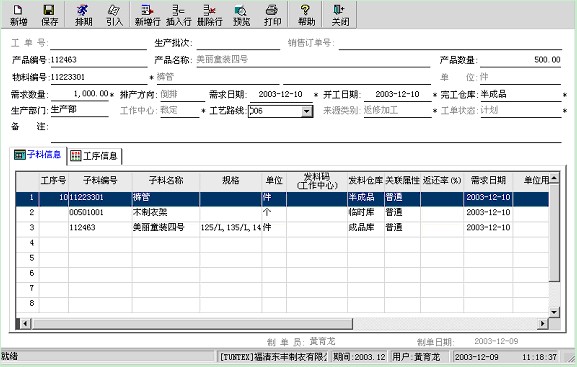Click the 工单号 input field

coord(98,43)
